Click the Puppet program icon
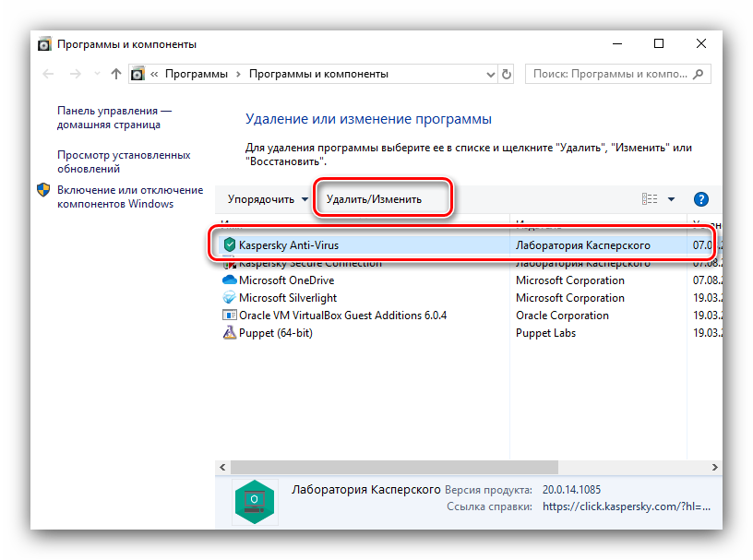This screenshot has width=753, height=560. coord(230,333)
